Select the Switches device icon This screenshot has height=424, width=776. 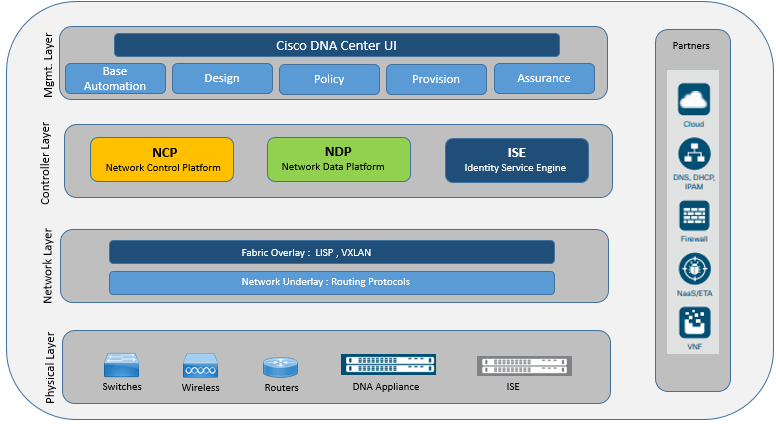[x=121, y=365]
